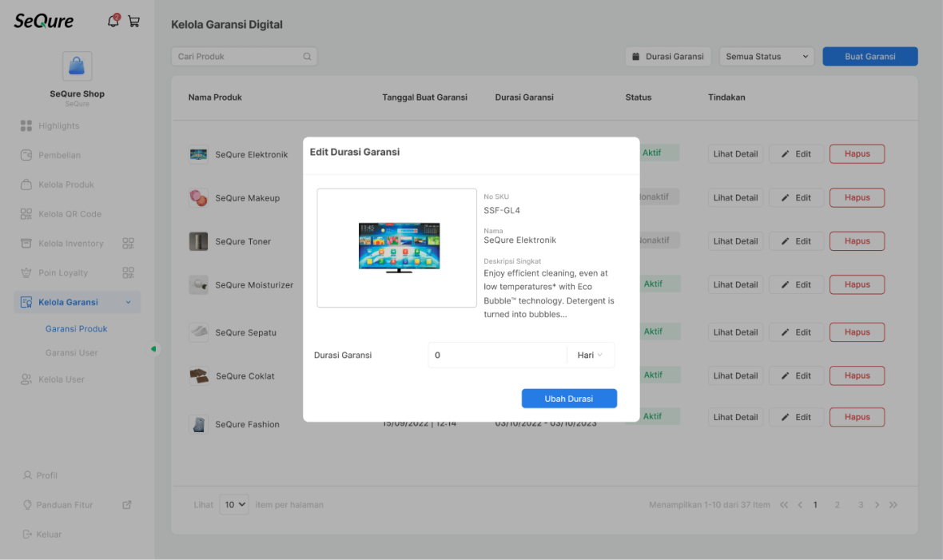The height and width of the screenshot is (560, 943).
Task: Click SeQure Coklat product thumbnail
Action: pos(199,376)
